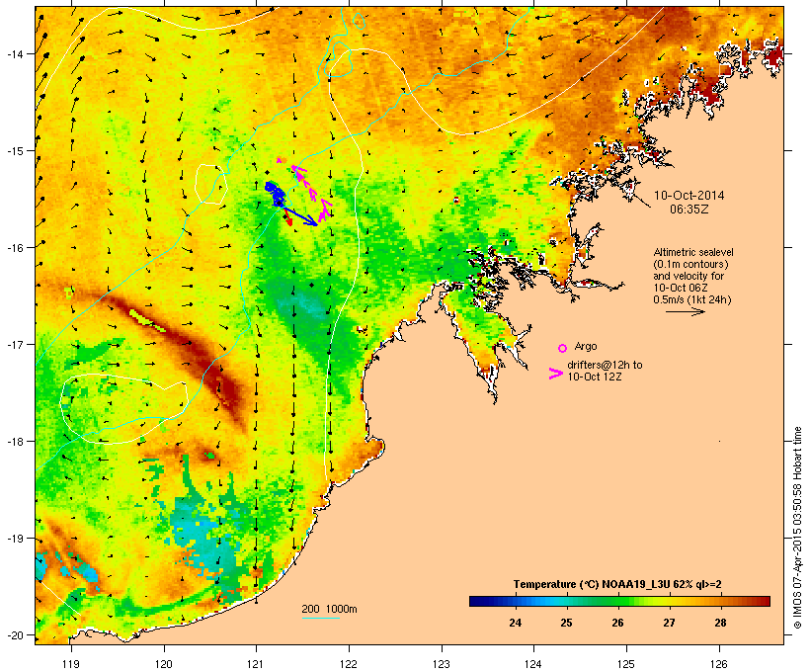This screenshot has height=672, width=810.
Task: Click the red drifter track marker
Action: click(288, 219)
